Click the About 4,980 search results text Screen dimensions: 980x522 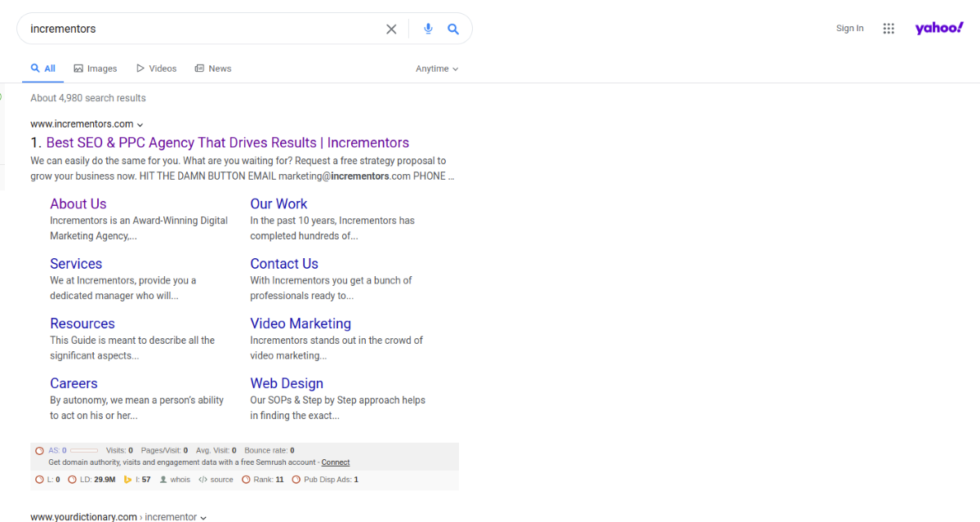click(x=88, y=98)
